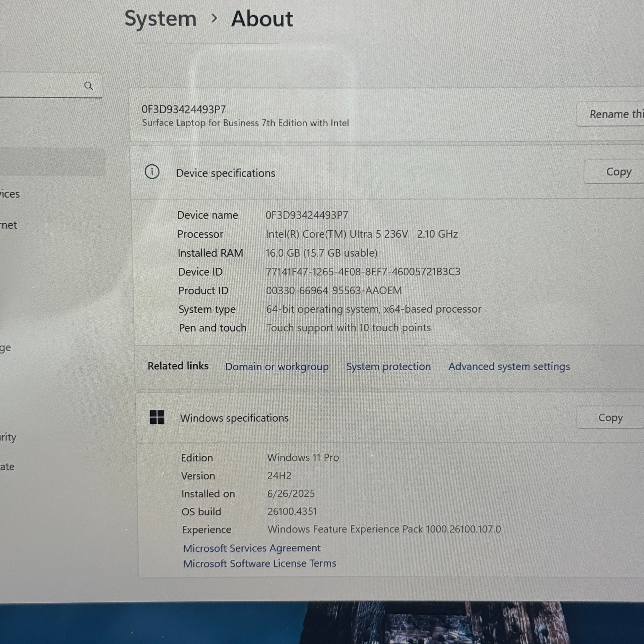
Task: Select Device name value in specifications list
Action: pyautogui.click(x=307, y=215)
